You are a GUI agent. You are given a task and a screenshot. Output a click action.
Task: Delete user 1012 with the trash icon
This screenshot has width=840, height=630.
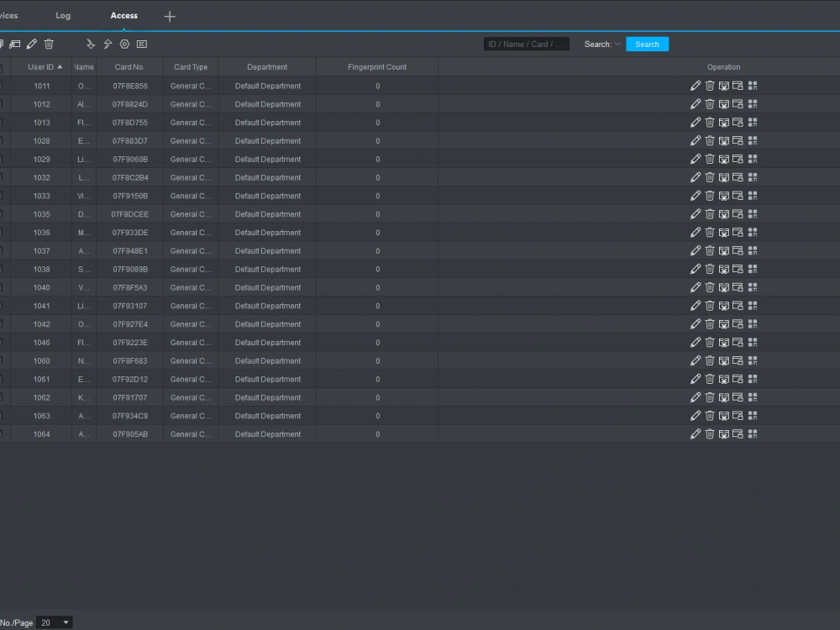click(x=710, y=104)
